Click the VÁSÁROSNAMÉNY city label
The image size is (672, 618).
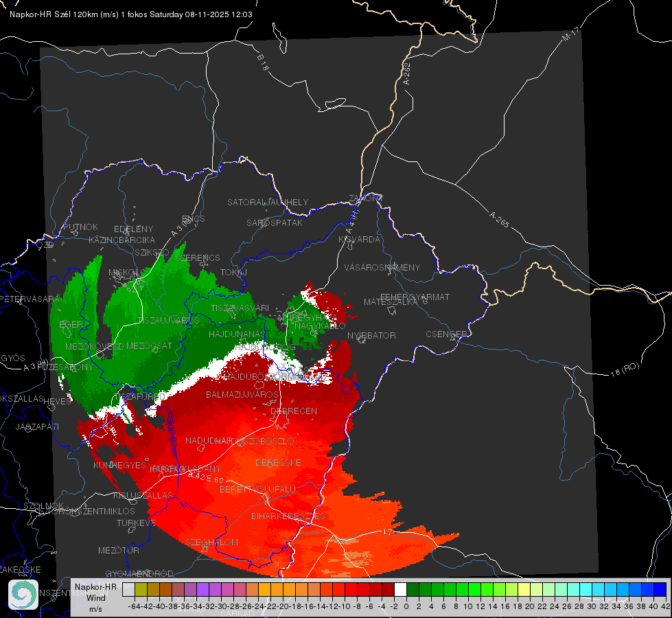[382, 268]
